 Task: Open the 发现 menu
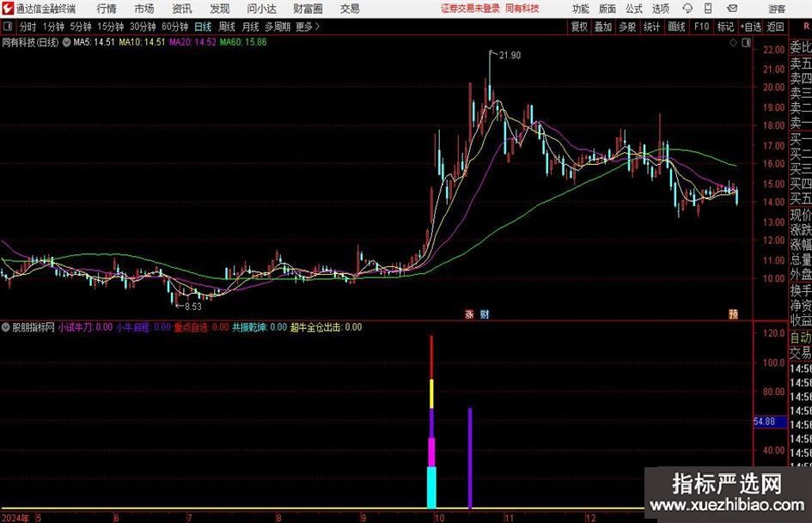click(x=220, y=9)
